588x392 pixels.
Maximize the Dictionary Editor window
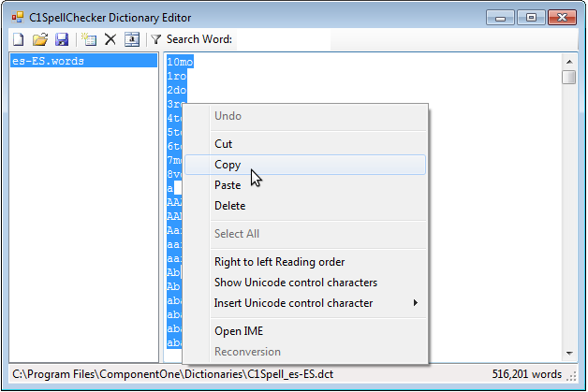click(x=531, y=18)
